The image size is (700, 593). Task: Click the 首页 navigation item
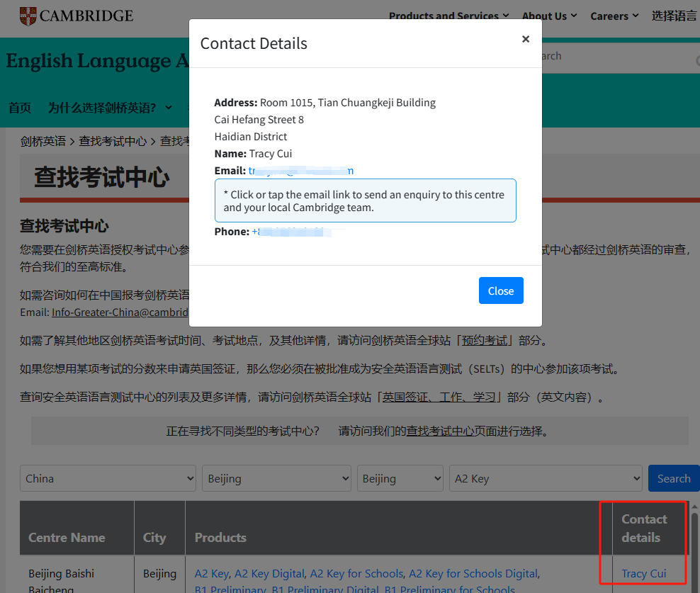coord(19,108)
